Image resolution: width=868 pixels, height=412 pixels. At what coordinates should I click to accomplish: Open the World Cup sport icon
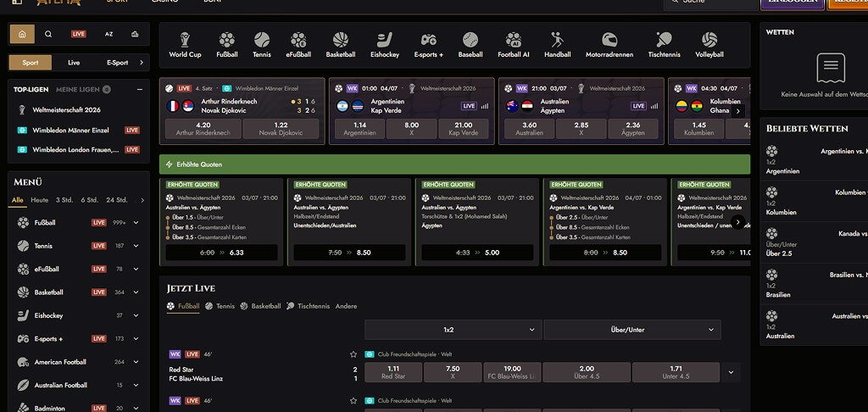pos(185,45)
